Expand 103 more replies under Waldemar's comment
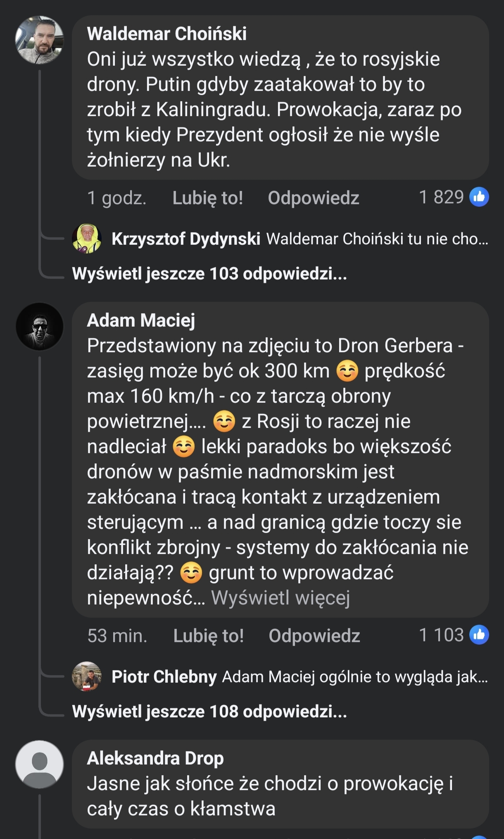Image resolution: width=504 pixels, height=839 pixels. pos(209,274)
